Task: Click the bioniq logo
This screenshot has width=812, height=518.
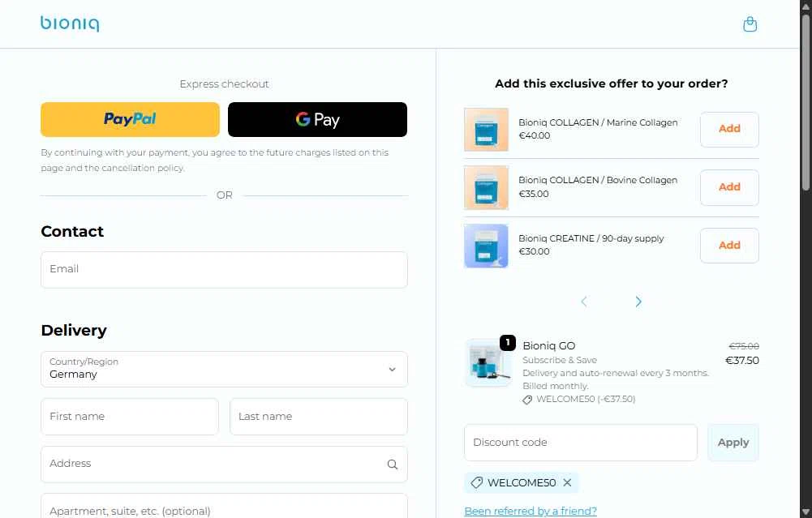Action: coord(70,24)
